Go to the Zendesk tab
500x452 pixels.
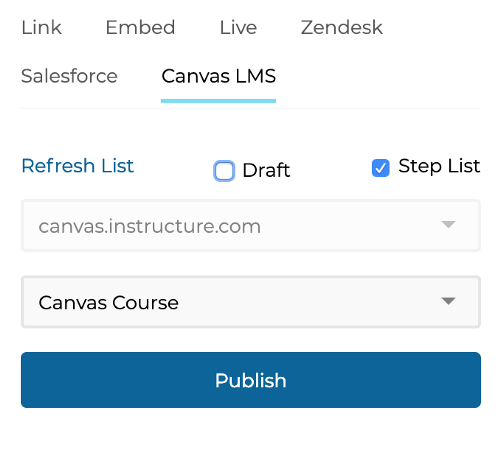342,27
